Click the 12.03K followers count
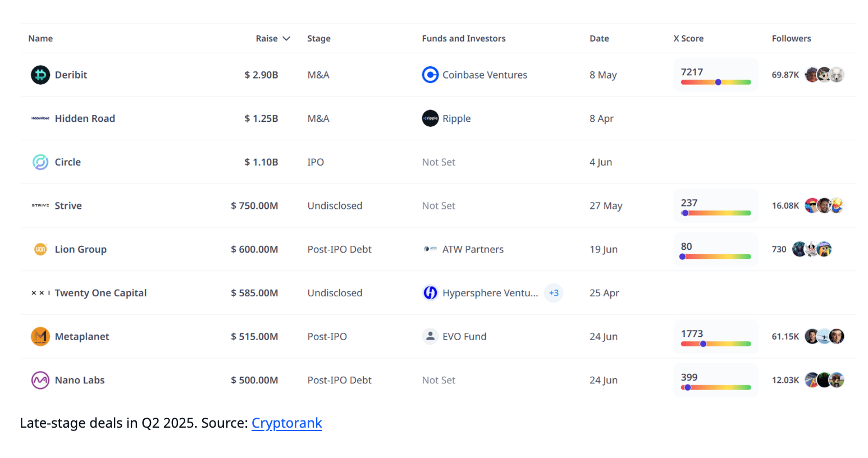 click(785, 380)
